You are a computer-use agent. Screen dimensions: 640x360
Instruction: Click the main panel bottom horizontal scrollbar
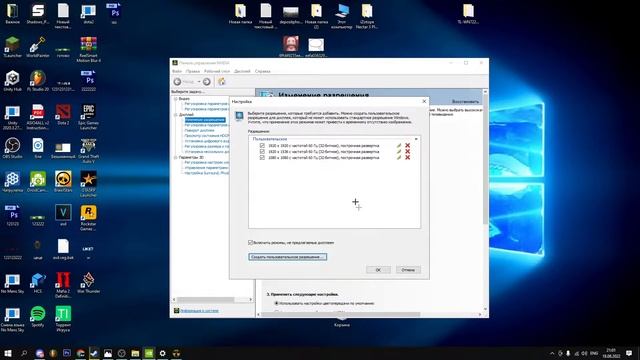pyautogui.click(x=341, y=314)
